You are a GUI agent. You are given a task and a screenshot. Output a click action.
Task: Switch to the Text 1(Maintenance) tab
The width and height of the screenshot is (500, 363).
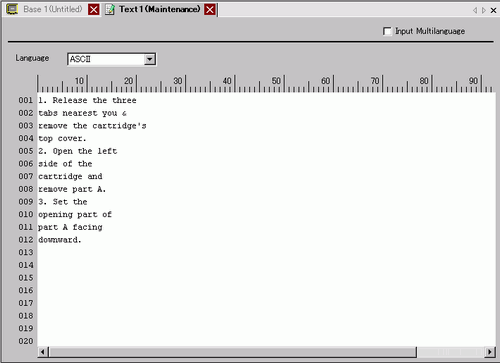pos(160,9)
